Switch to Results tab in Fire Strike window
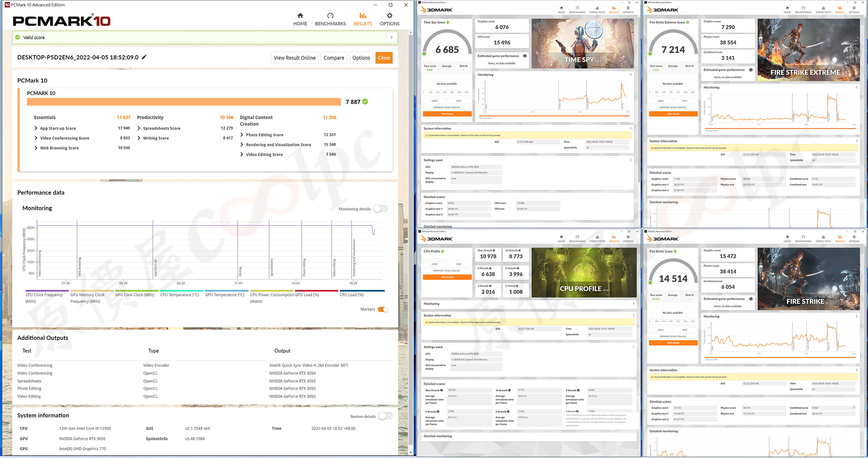This screenshot has width=868, height=458. [x=840, y=239]
